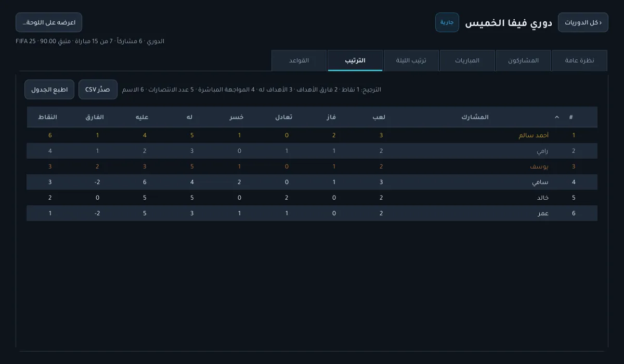The image size is (624, 364).
Task: Sort by فاز column header
Action: (331, 117)
